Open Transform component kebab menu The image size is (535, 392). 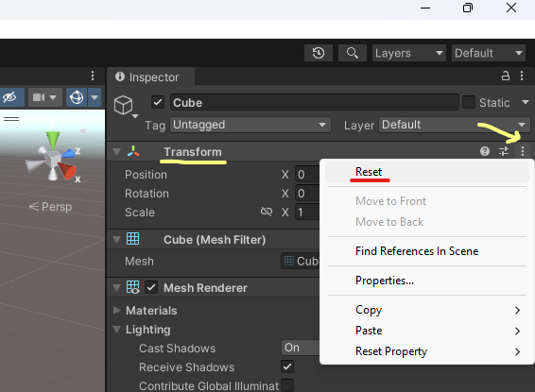click(523, 151)
